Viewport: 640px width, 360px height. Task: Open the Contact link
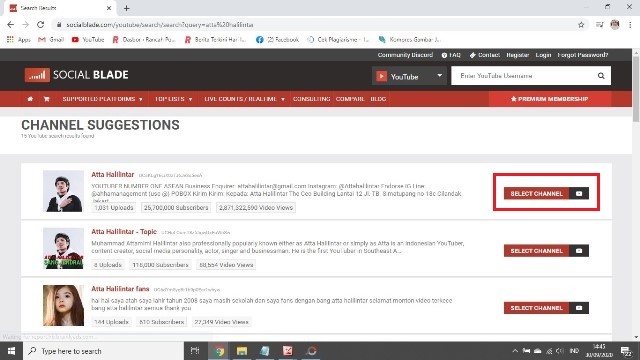(x=484, y=55)
